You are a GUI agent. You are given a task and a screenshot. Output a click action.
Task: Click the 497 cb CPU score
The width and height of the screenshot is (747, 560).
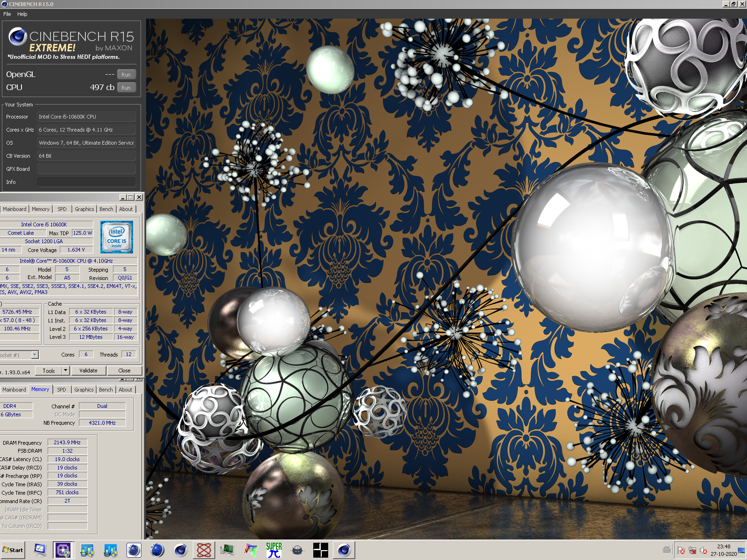[102, 87]
